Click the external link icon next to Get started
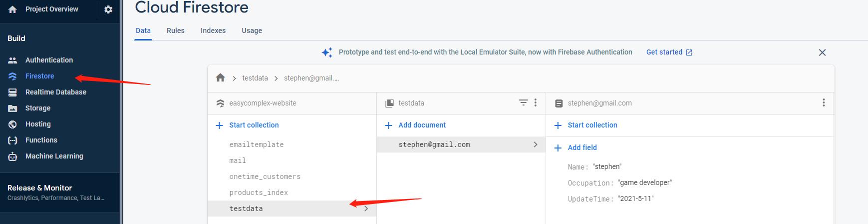Image resolution: width=868 pixels, height=224 pixels. 689,52
